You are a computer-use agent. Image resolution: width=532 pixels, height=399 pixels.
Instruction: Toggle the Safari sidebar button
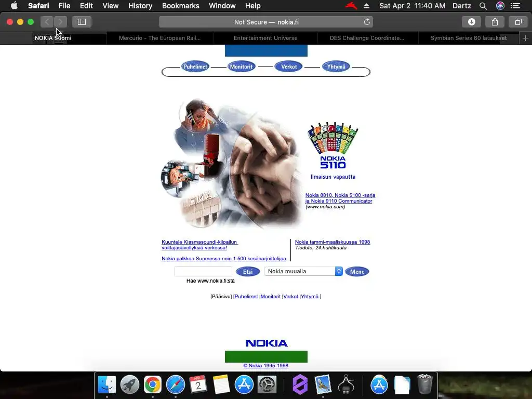[82, 22]
